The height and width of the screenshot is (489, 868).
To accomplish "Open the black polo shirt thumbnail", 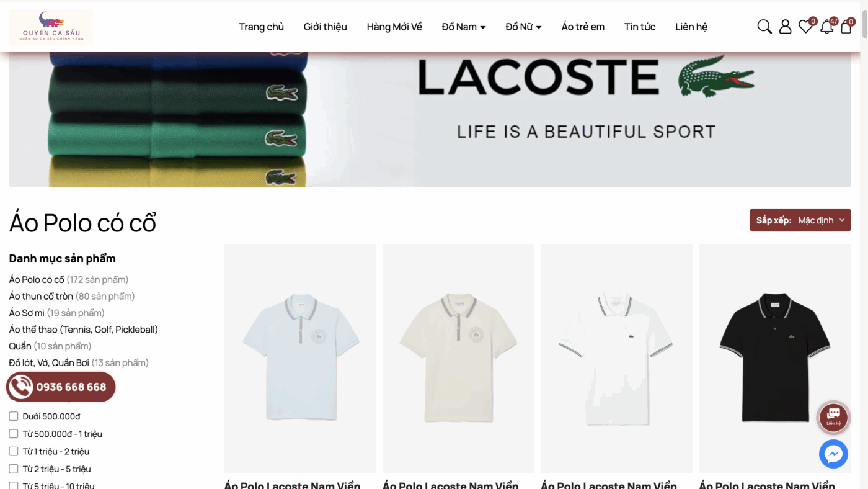I will (x=775, y=358).
